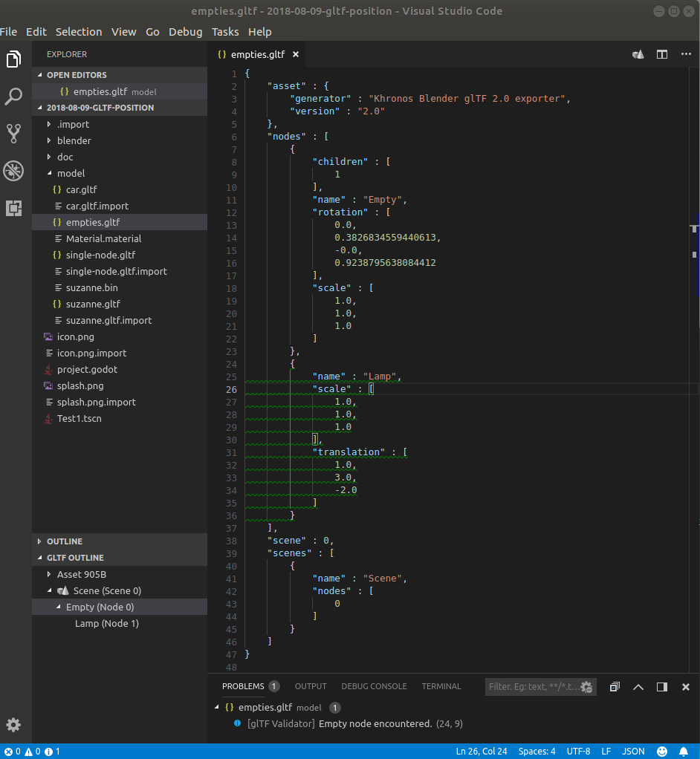
Task: Click the problems filter input field
Action: point(531,687)
